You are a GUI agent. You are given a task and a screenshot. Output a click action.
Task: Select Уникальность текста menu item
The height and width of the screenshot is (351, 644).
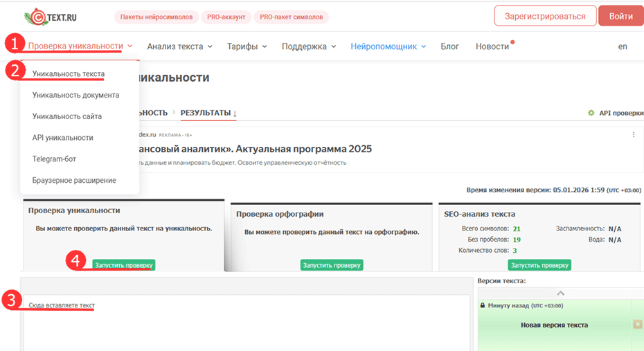pos(69,74)
